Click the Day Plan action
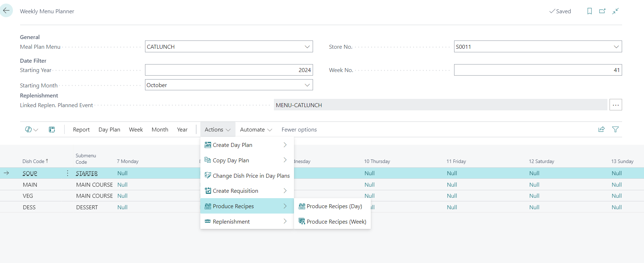The image size is (644, 263). tap(109, 129)
